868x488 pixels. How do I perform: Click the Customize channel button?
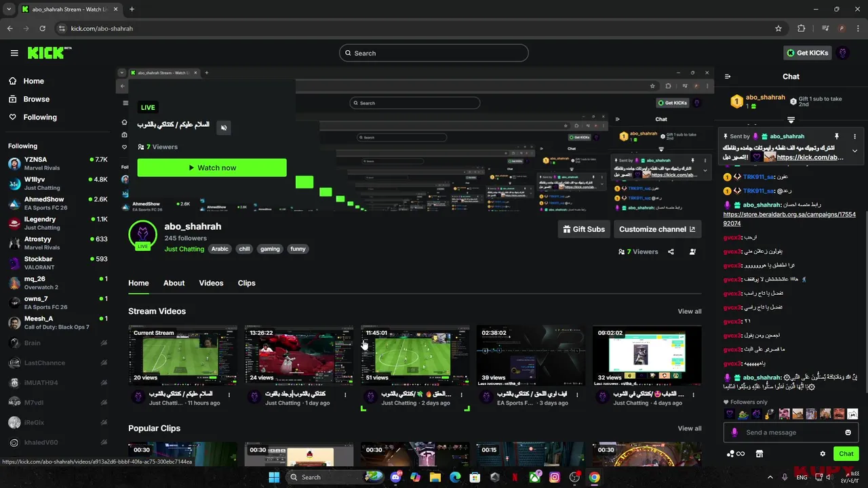657,229
